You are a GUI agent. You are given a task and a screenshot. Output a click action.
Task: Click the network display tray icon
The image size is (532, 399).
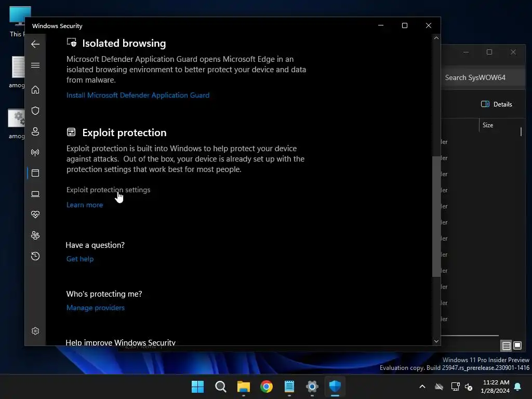tap(455, 387)
